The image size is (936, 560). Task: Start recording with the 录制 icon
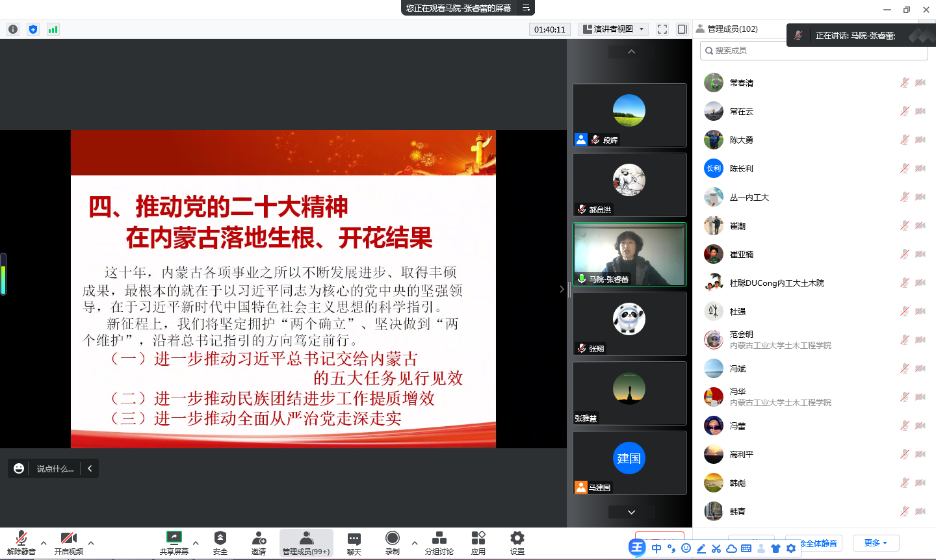tap(392, 542)
